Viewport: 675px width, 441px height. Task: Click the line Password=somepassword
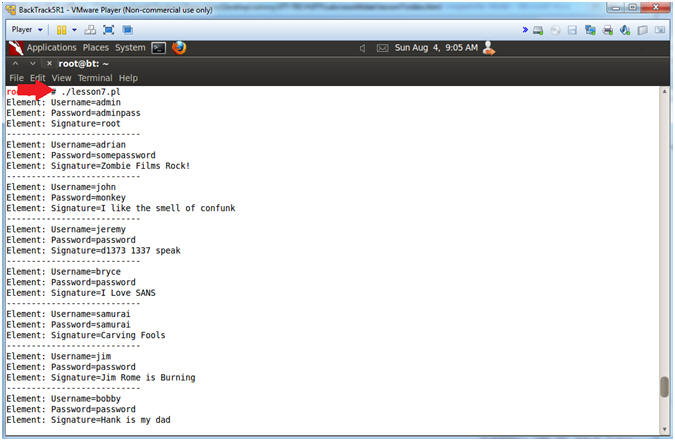coord(81,155)
